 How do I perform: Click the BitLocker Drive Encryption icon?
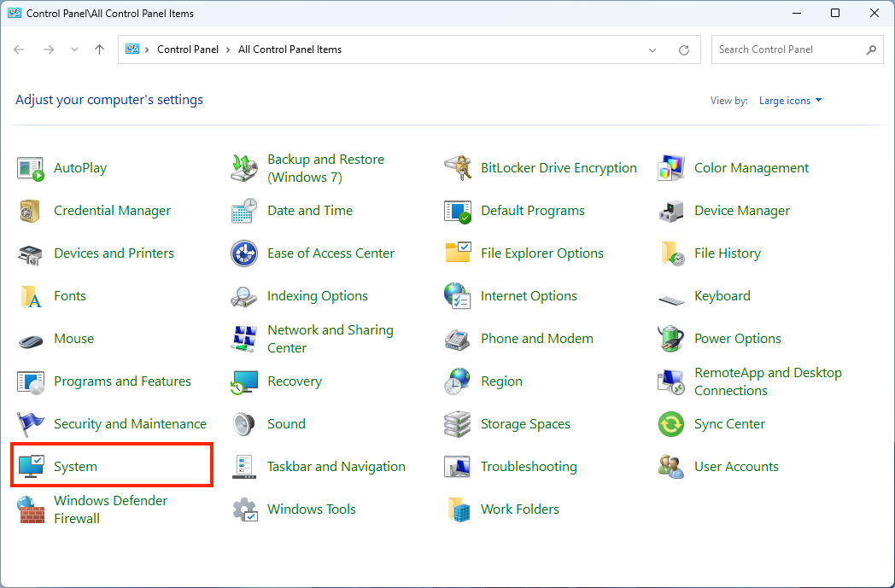[458, 168]
